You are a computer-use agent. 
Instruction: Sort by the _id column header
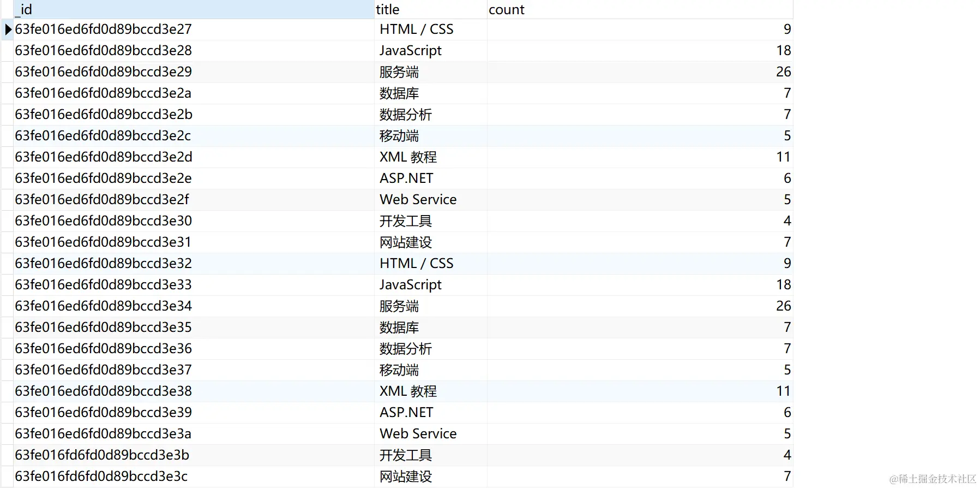coord(194,9)
